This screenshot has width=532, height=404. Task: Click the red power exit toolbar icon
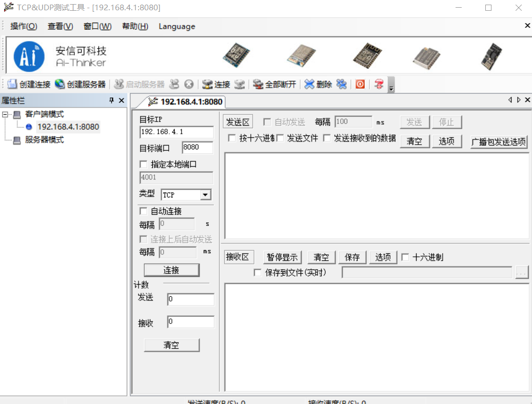[x=360, y=84]
